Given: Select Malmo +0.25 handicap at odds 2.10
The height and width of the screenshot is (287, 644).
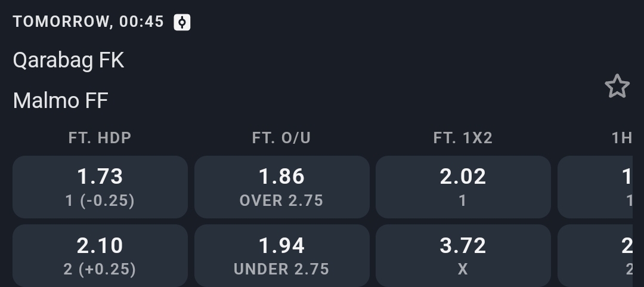Looking at the screenshot, I should click(100, 255).
